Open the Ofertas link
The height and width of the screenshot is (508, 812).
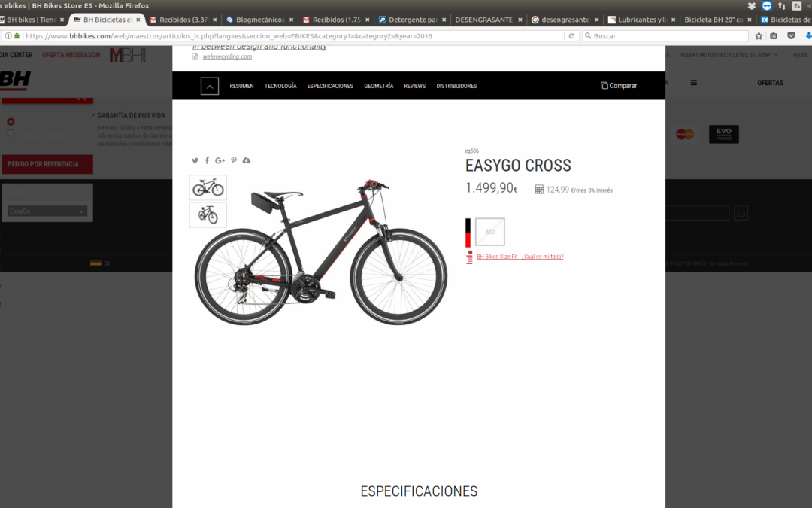point(770,83)
